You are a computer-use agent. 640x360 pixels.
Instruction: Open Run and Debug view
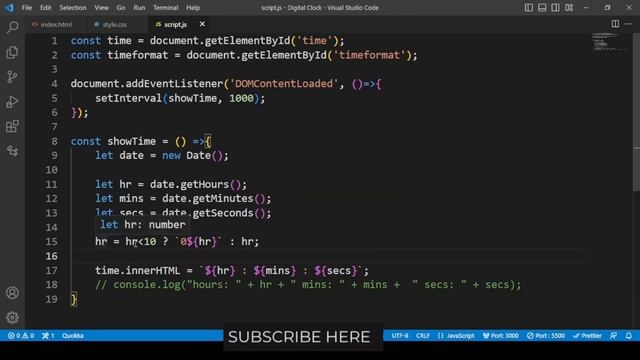point(12,101)
